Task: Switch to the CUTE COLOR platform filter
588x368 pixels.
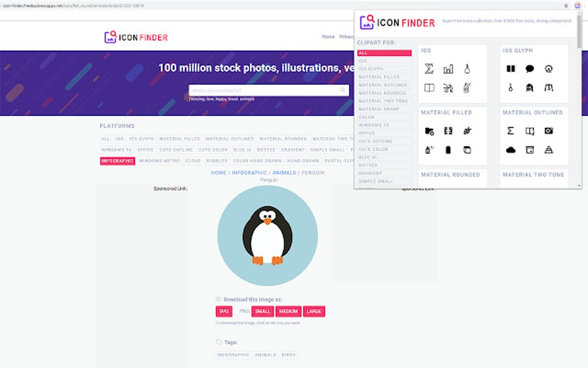Action: [213, 149]
